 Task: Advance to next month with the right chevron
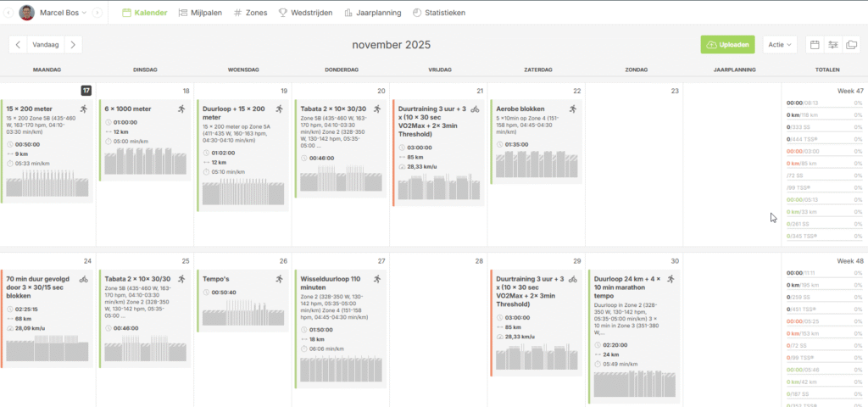[x=74, y=44]
